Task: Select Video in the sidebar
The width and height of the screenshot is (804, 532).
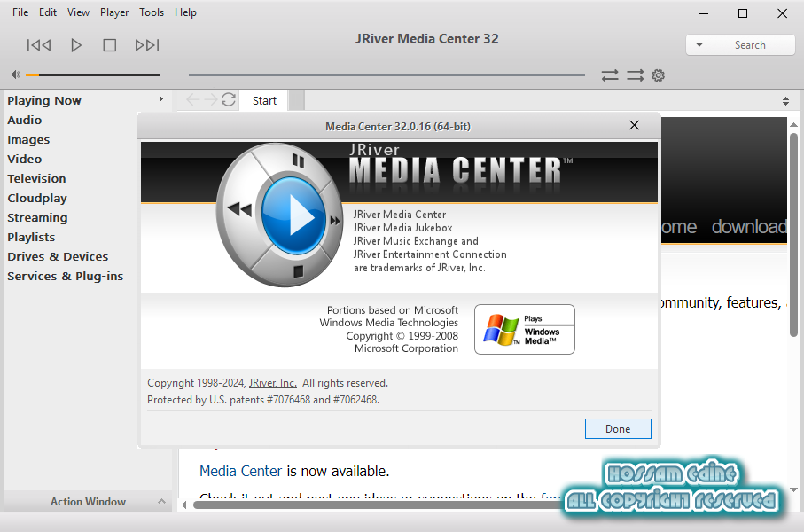Action: pos(25,159)
